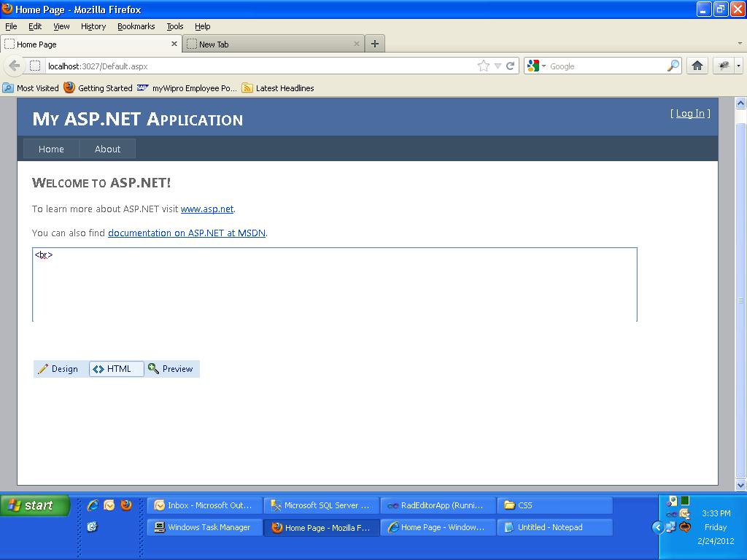Switch editor to HTML mode

click(116, 369)
